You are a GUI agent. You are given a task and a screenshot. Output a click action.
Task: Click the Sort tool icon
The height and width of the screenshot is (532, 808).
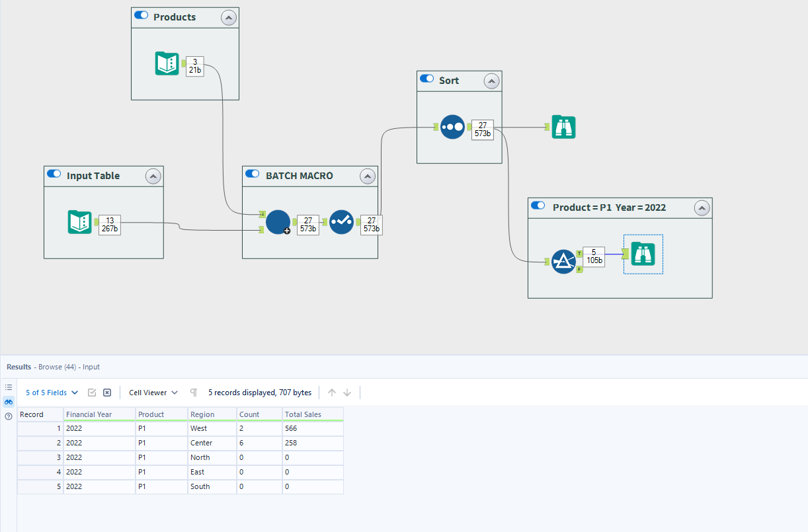click(452, 127)
